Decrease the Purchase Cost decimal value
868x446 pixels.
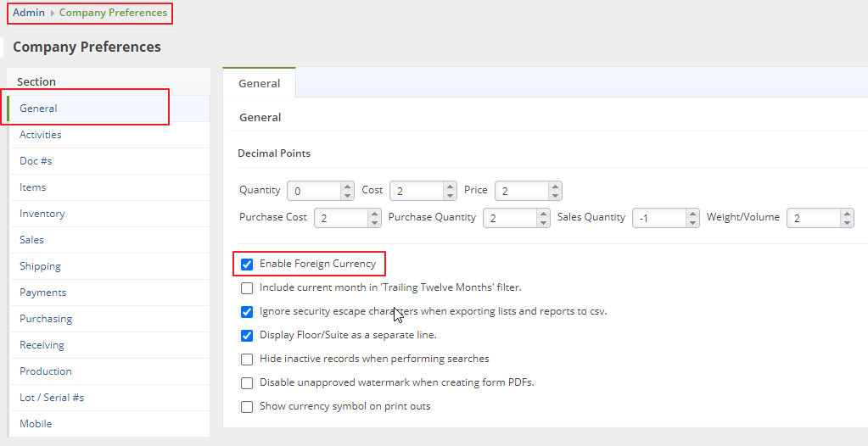point(374,223)
